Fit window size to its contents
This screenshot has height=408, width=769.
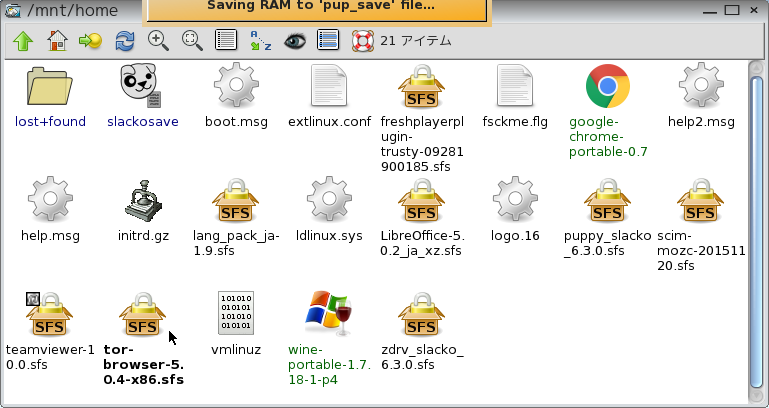(192, 41)
